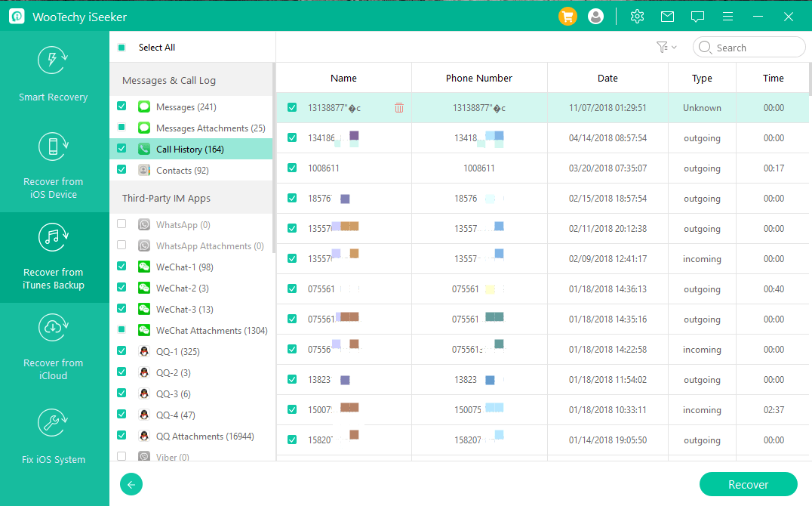Open the shopping cart icon

tap(567, 16)
